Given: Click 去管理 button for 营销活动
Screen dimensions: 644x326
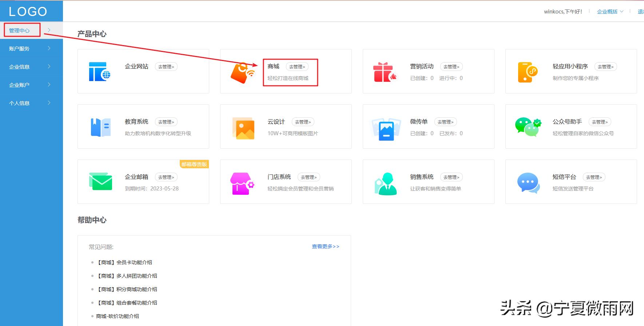Looking at the screenshot, I should click(452, 67).
